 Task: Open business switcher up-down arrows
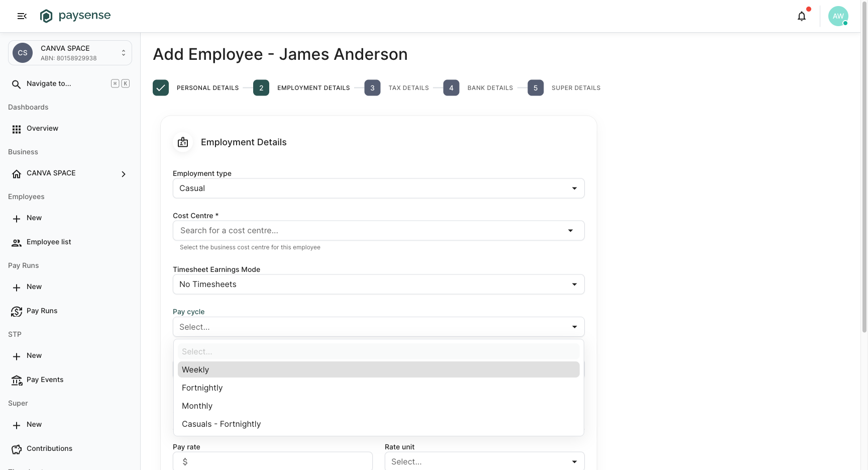tap(124, 53)
